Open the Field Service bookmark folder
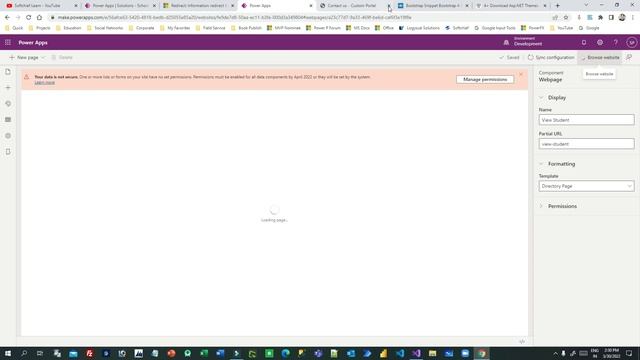Screen dimensions: 640x360 point(211,28)
